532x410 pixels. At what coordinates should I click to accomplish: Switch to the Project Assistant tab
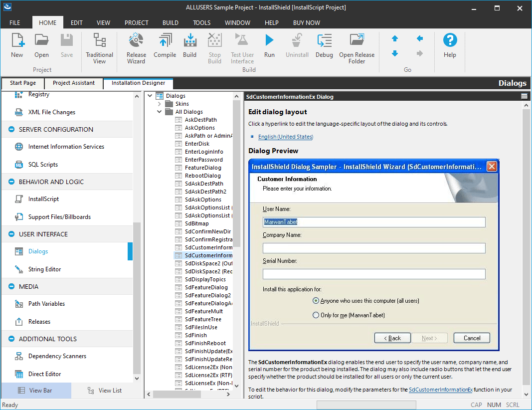click(x=73, y=83)
